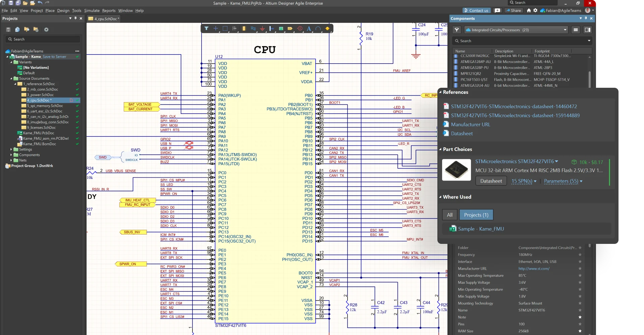This screenshot has height=335, width=644.
Task: Select the Place Arc tool
Action: click(x=318, y=29)
